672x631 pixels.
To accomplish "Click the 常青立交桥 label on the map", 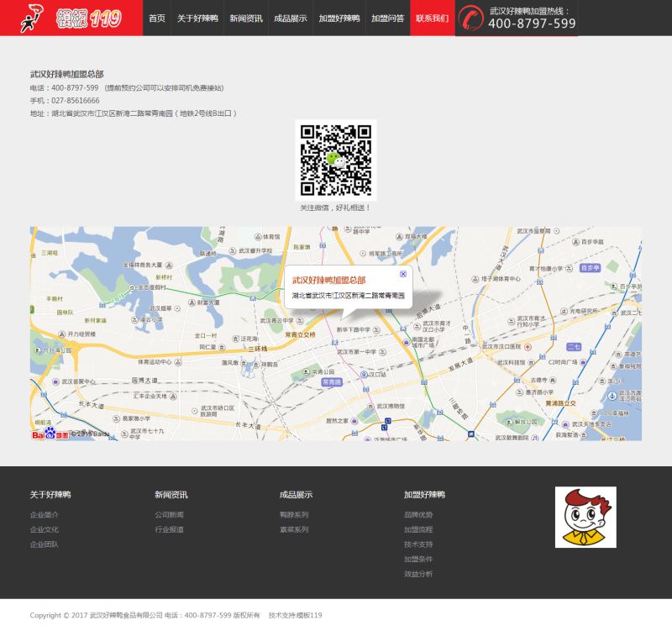I will pyautogui.click(x=301, y=334).
